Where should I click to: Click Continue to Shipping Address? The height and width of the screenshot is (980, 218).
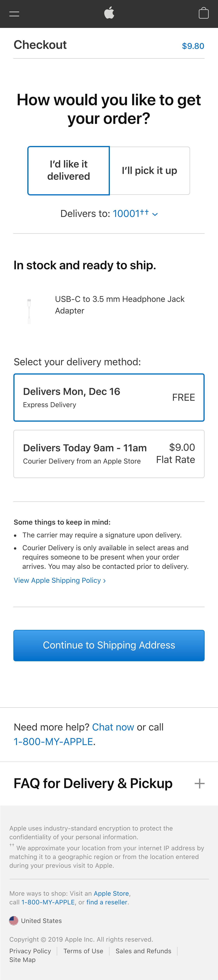pyautogui.click(x=109, y=645)
